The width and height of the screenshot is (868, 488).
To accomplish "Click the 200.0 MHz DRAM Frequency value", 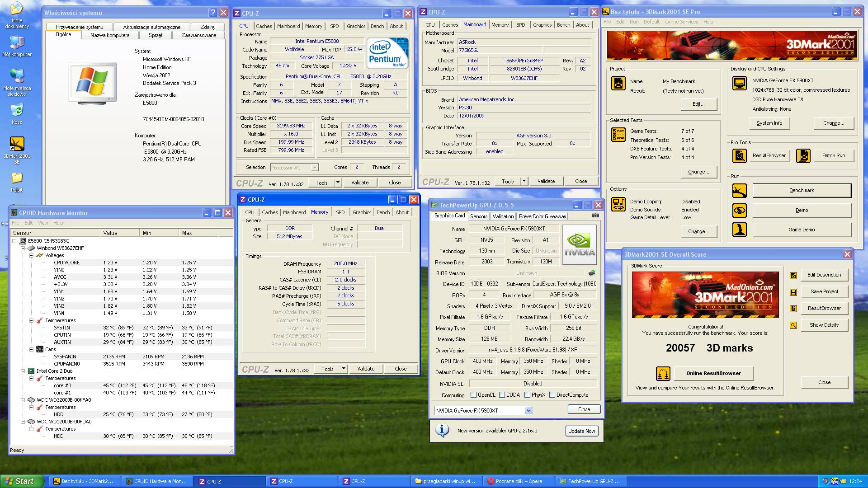I will click(346, 264).
